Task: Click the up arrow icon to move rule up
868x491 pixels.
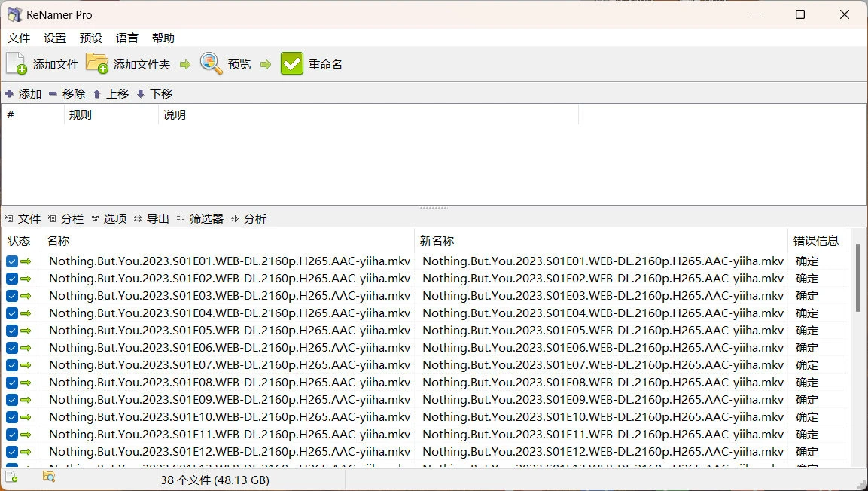Action: point(97,93)
